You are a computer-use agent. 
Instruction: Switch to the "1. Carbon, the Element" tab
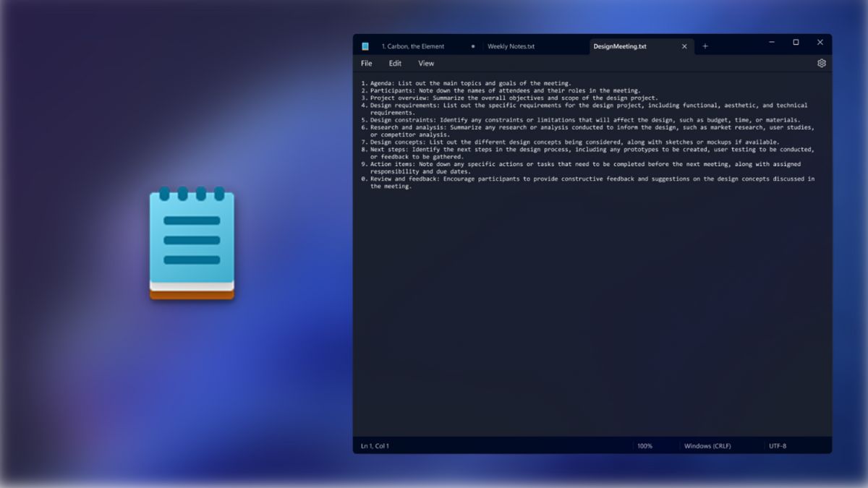(413, 46)
